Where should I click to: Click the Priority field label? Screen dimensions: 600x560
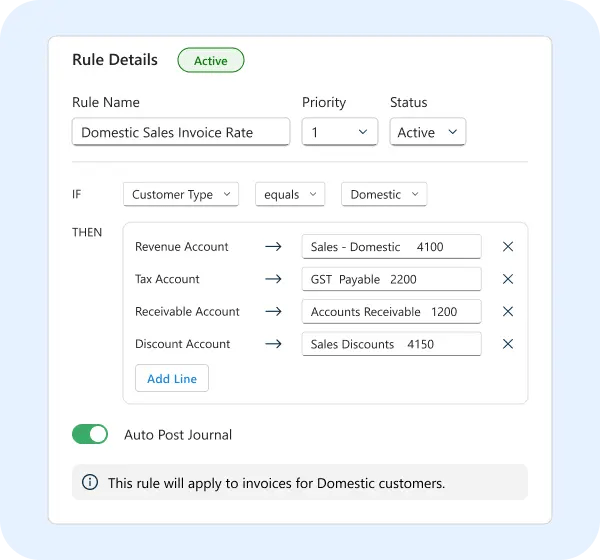pos(324,102)
